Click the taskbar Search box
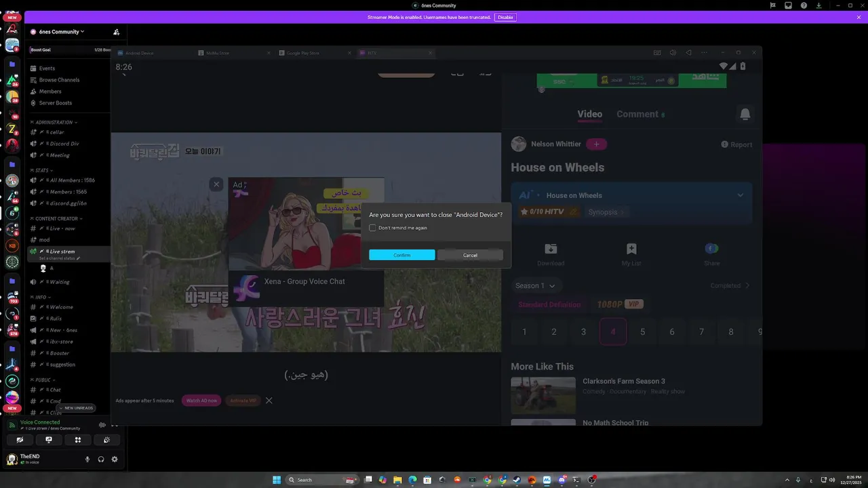Screen dimensions: 868x488 click(x=322, y=480)
